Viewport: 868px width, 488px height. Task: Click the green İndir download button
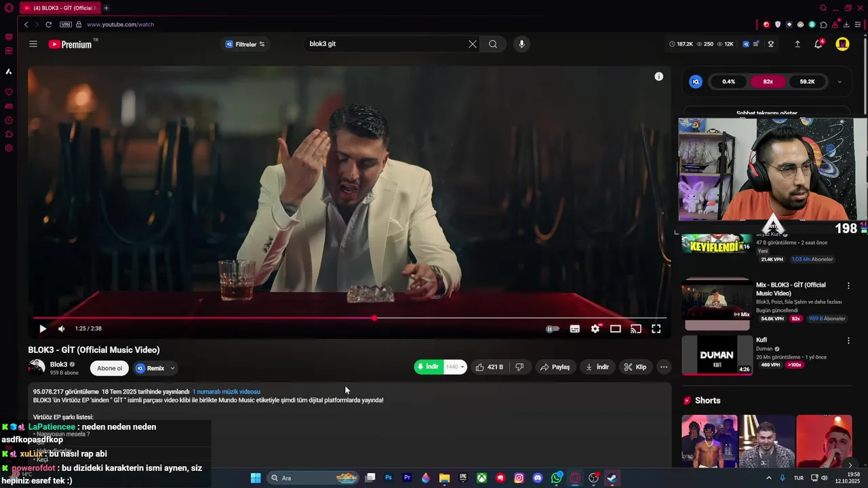coord(428,367)
